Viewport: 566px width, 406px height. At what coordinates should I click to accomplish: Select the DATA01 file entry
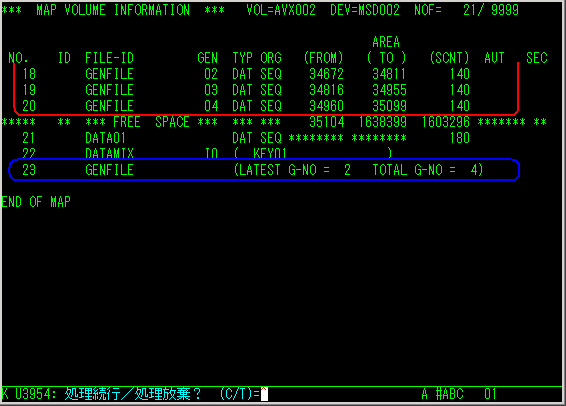pyautogui.click(x=106, y=138)
